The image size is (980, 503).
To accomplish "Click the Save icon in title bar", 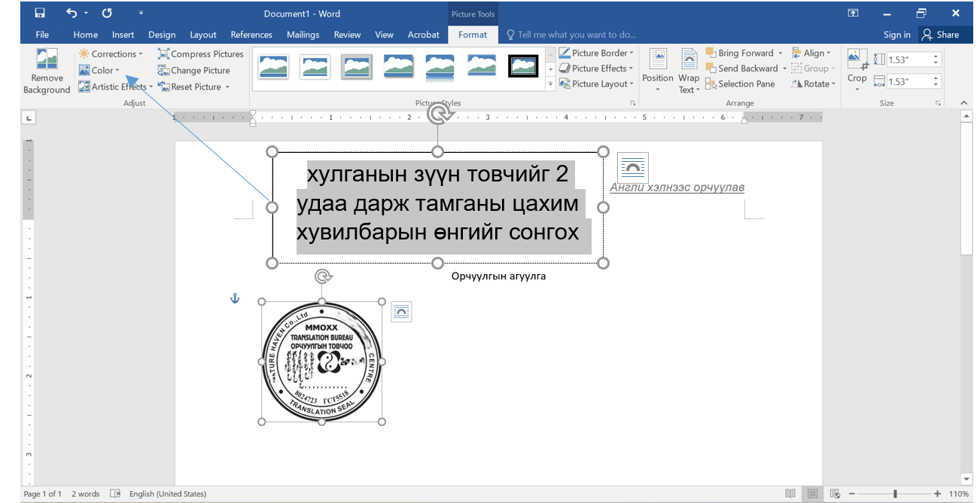I will point(39,14).
